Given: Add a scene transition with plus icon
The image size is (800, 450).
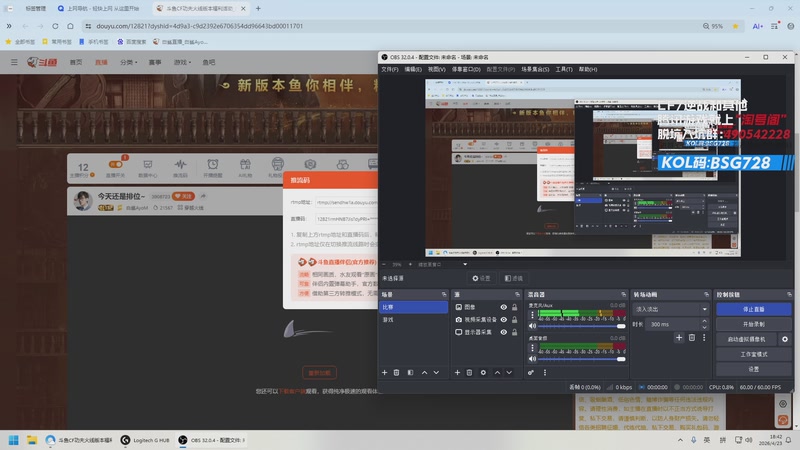Looking at the screenshot, I should [679, 337].
